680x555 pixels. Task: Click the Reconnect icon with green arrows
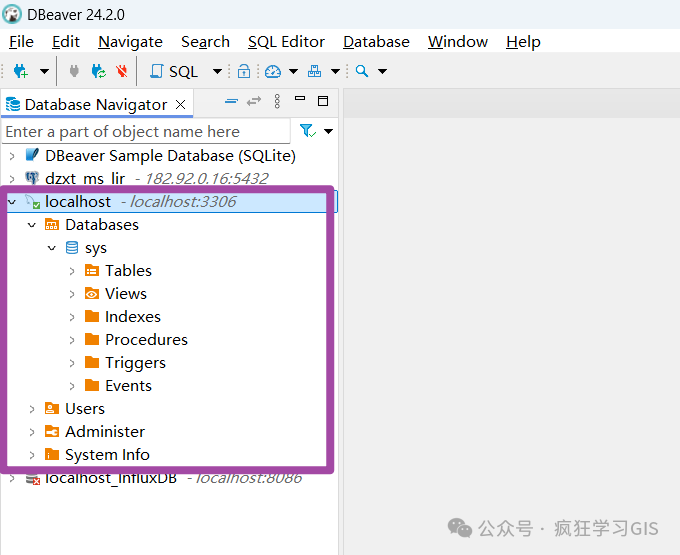[x=98, y=71]
